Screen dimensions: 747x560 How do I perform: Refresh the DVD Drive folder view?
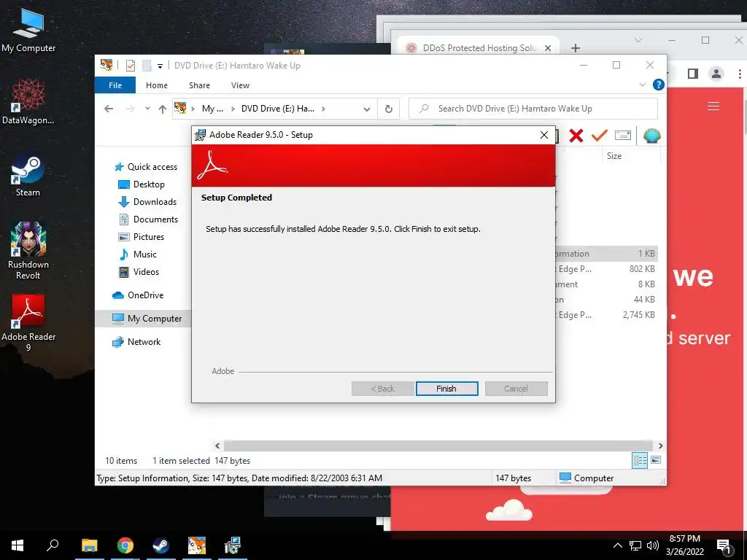(x=389, y=109)
